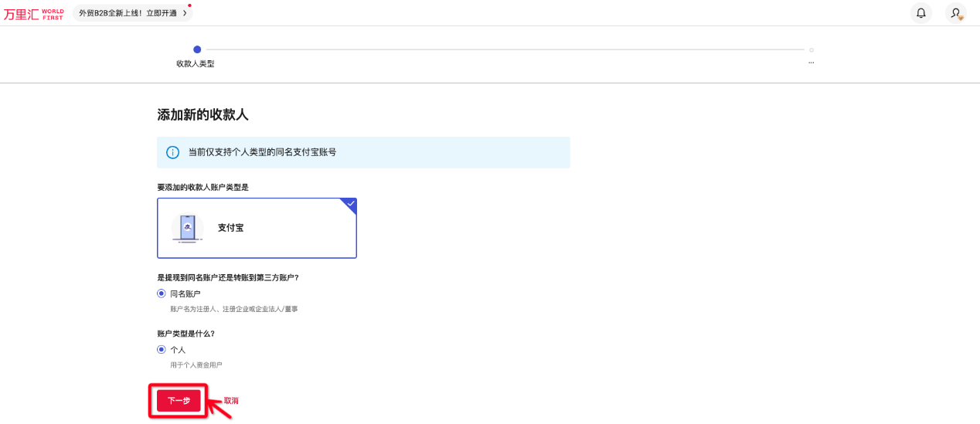980x424 pixels.
Task: Click the label 账户类型是什么?
Action: tap(185, 334)
